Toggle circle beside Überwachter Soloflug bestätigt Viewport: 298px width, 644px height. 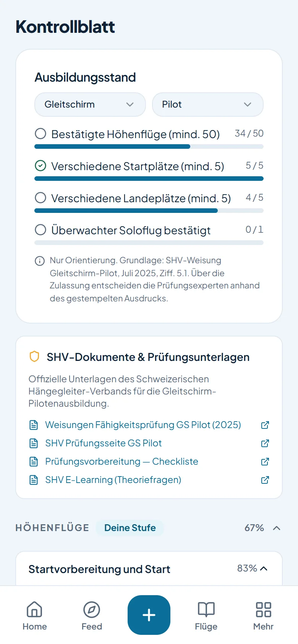click(40, 230)
